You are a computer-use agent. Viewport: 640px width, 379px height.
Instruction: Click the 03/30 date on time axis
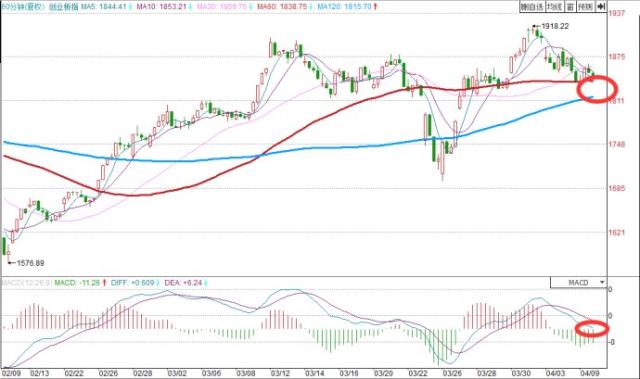tap(521, 373)
